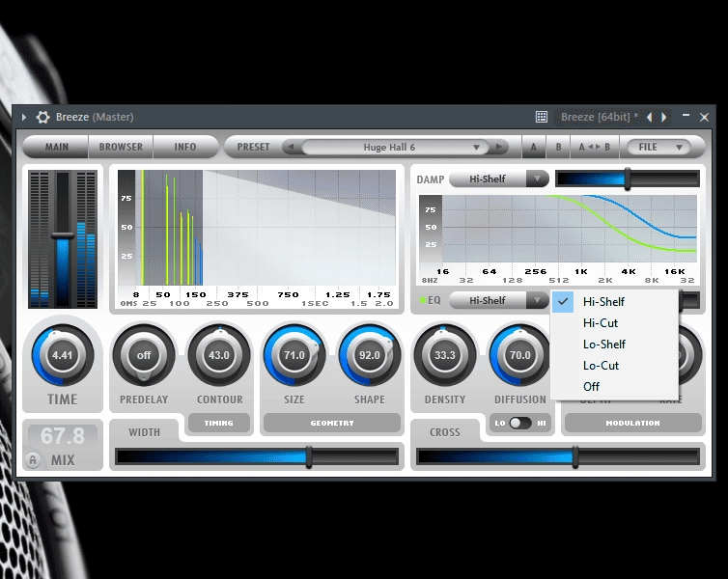Image resolution: width=728 pixels, height=579 pixels.
Task: Load the previous preset with left arrow
Action: tap(292, 147)
